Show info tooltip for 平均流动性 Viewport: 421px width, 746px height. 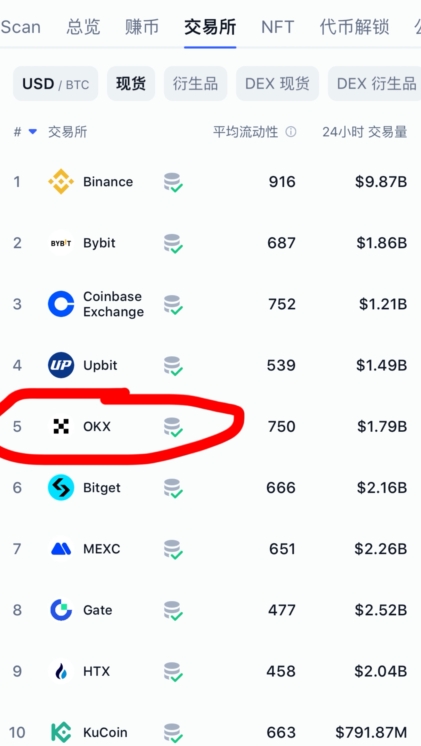(x=291, y=132)
